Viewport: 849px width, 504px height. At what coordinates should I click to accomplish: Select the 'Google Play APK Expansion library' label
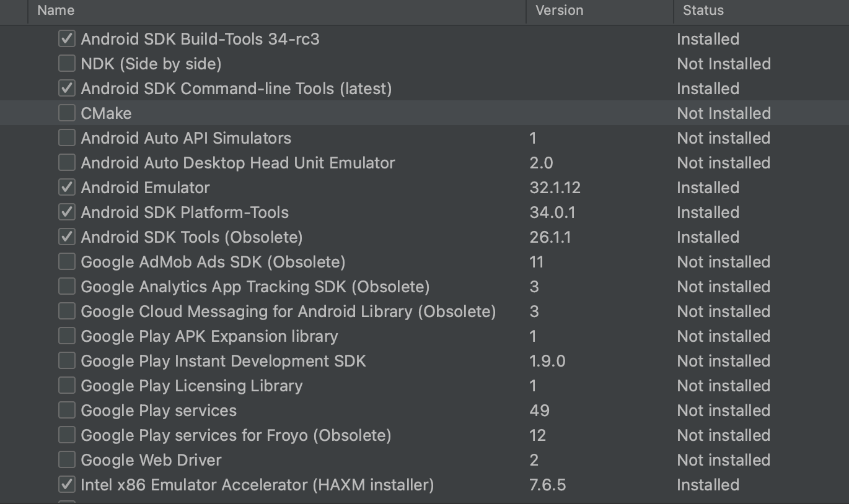[209, 336]
